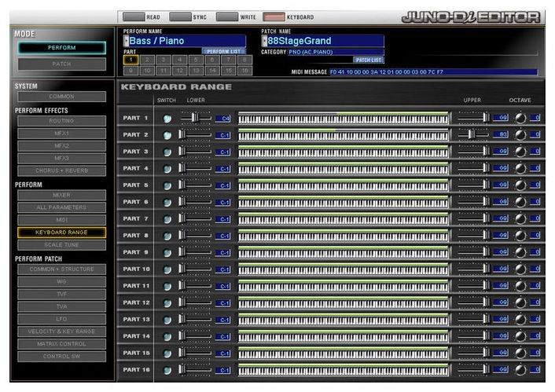Click the Part 2 octave knob
555x392 pixels.
click(x=520, y=134)
